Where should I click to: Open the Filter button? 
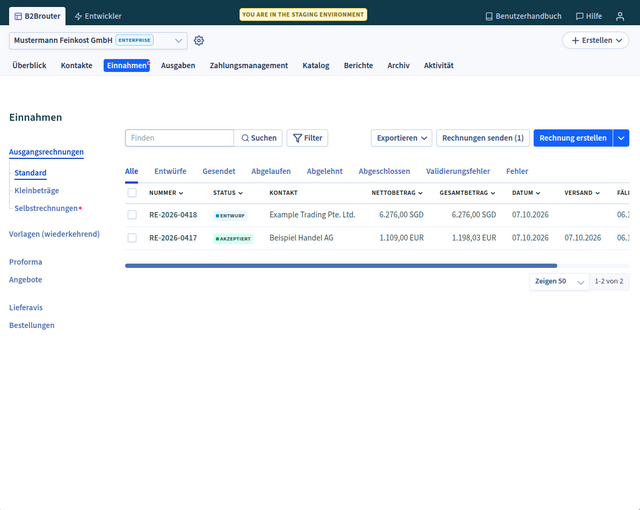307,138
